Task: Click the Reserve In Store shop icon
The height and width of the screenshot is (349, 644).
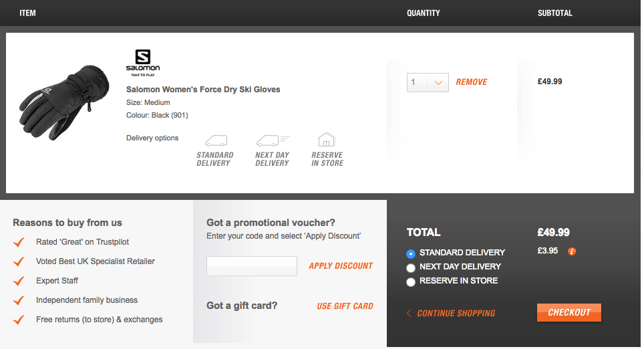Action: [x=327, y=140]
